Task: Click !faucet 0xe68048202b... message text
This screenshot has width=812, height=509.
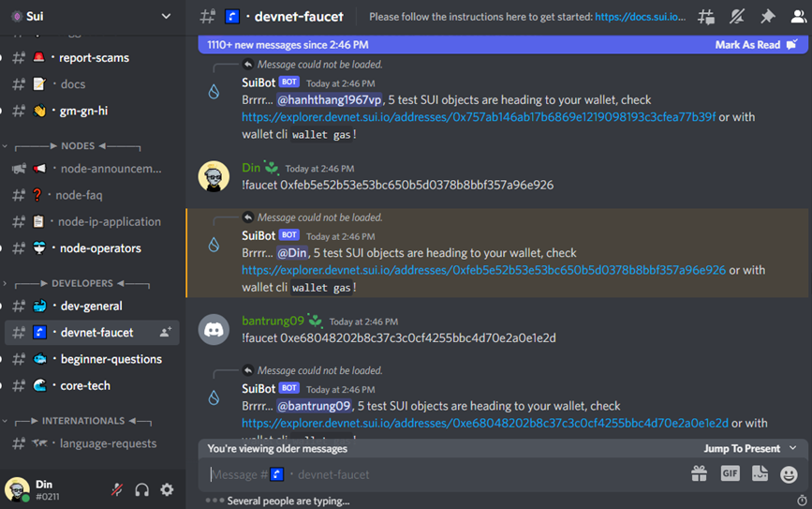Action: [x=399, y=338]
